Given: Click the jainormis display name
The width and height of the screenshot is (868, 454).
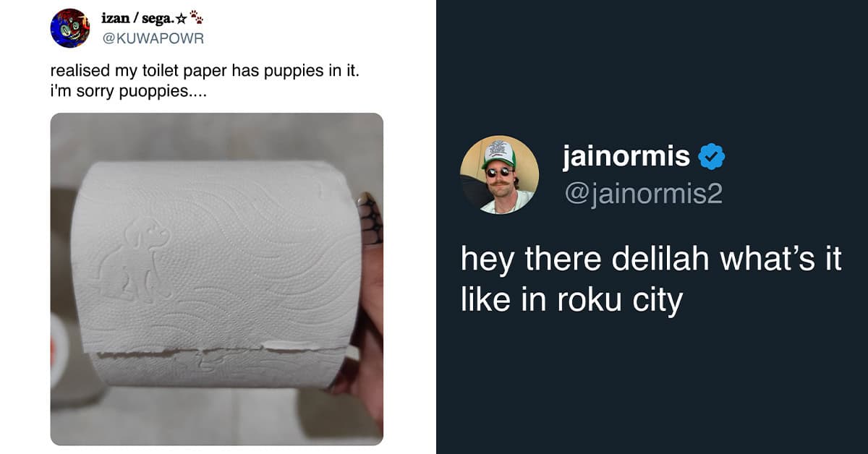Looking at the screenshot, I should click(626, 156).
